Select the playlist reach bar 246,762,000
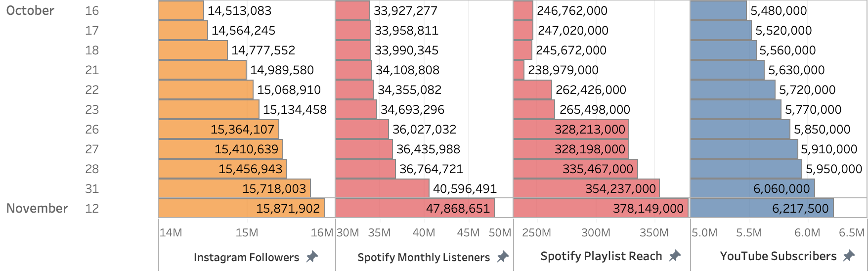 pos(523,10)
